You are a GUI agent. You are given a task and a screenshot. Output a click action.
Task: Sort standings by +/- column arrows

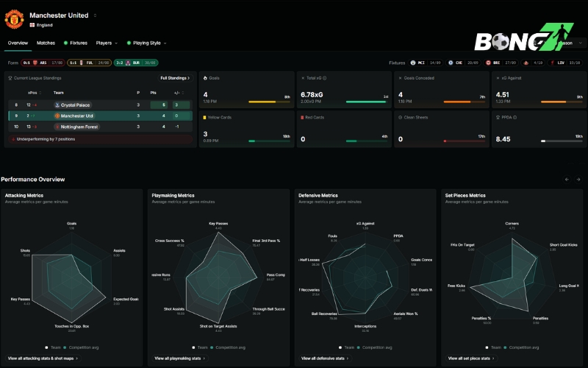(x=183, y=93)
